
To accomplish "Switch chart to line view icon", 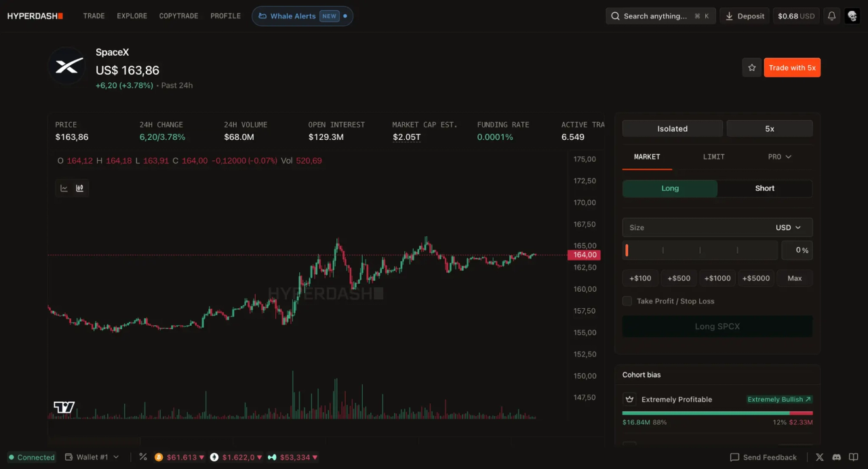I will [64, 188].
